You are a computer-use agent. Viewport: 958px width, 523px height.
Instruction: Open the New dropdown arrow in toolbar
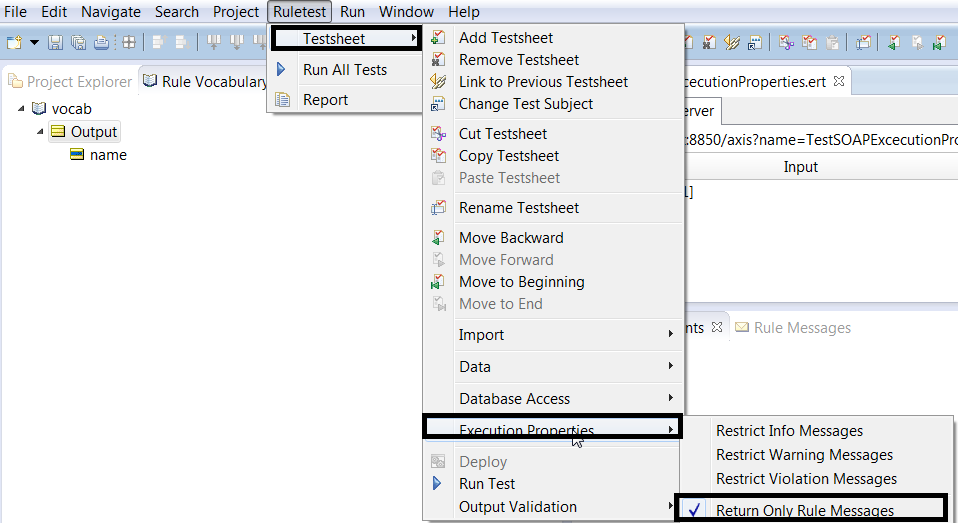[34, 42]
